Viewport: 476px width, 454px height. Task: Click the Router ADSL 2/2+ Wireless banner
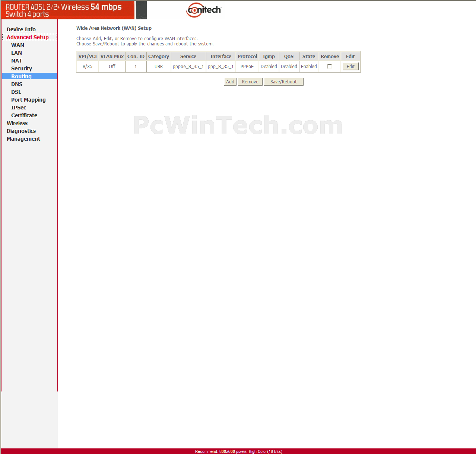[x=67, y=10]
